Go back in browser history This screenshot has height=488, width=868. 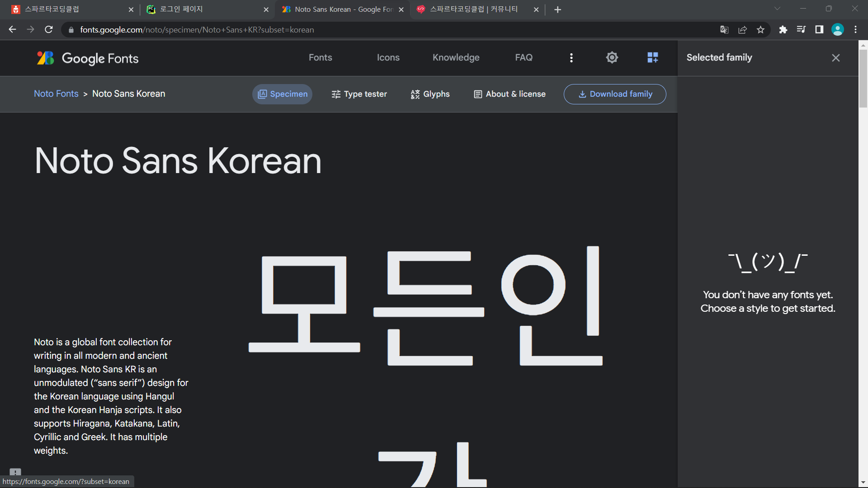(12, 29)
